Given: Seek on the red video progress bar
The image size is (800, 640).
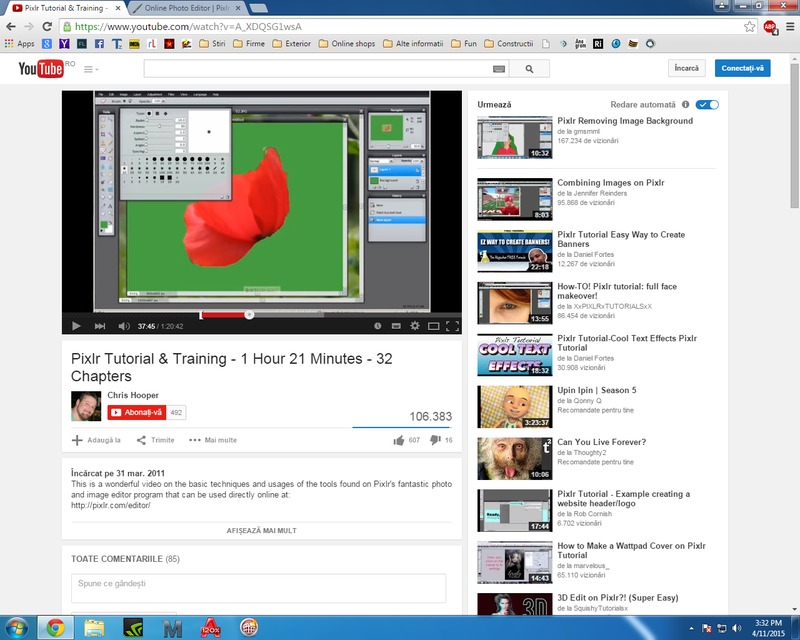Looking at the screenshot, I should [225, 315].
